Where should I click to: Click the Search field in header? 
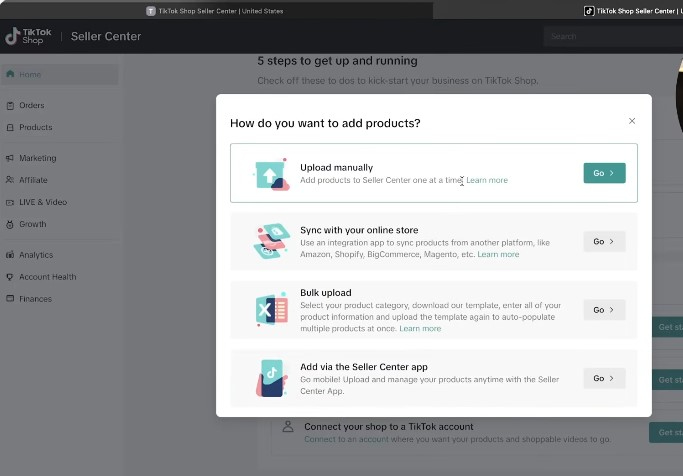(613, 36)
